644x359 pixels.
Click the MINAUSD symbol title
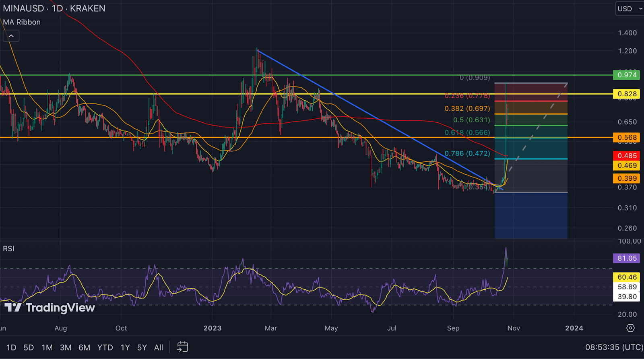coord(23,8)
